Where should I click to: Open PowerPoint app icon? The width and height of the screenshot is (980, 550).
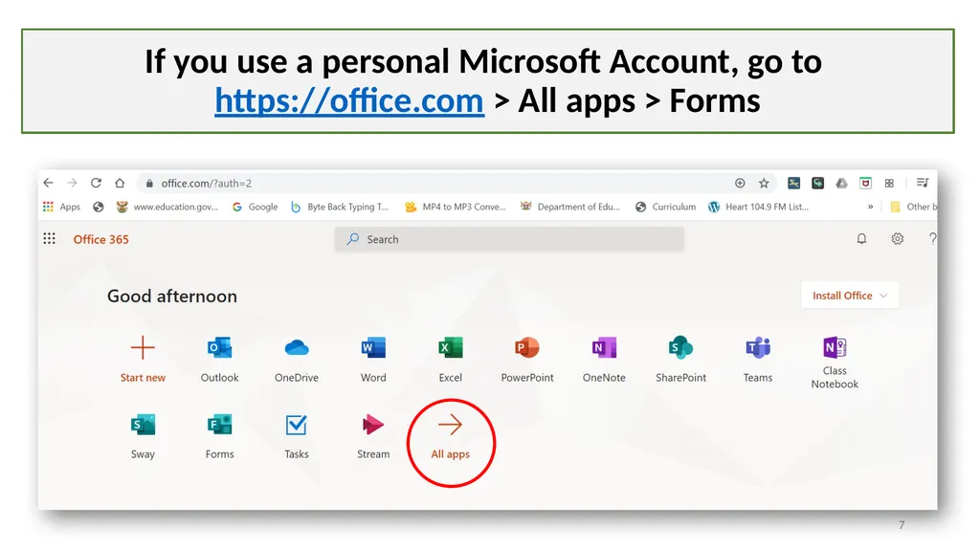pos(527,347)
